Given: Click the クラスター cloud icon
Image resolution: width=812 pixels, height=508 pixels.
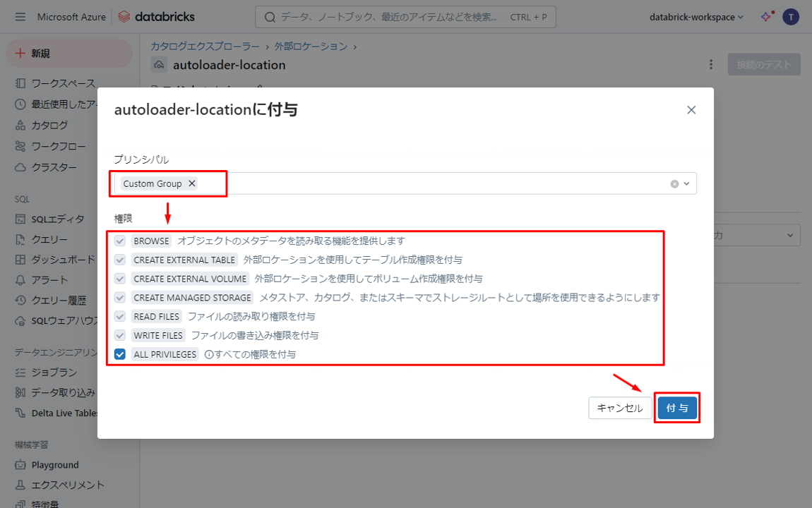Looking at the screenshot, I should pyautogui.click(x=20, y=167).
